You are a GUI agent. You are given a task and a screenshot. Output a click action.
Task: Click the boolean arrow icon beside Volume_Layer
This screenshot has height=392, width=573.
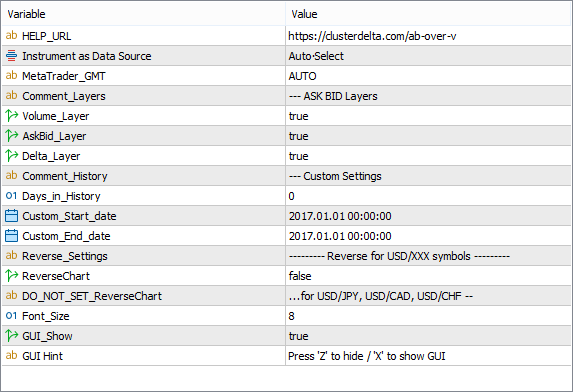click(x=11, y=116)
